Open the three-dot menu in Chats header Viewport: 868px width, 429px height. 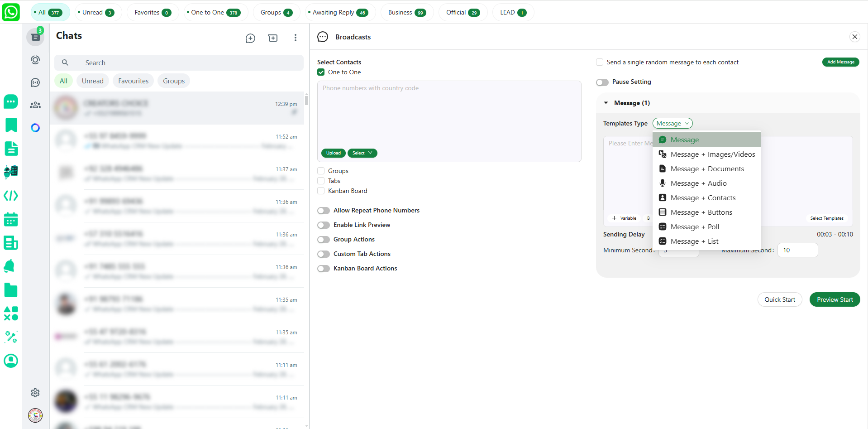point(295,38)
